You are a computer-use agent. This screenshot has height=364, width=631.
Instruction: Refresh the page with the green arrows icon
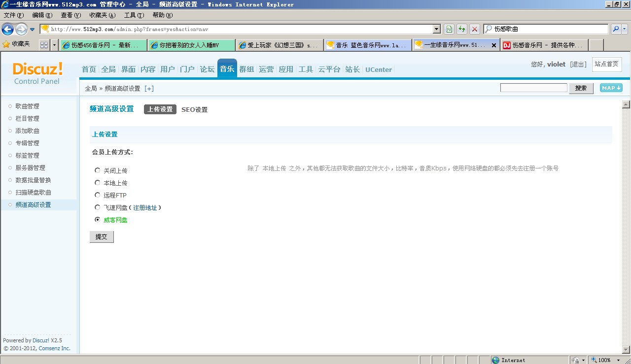(x=462, y=29)
